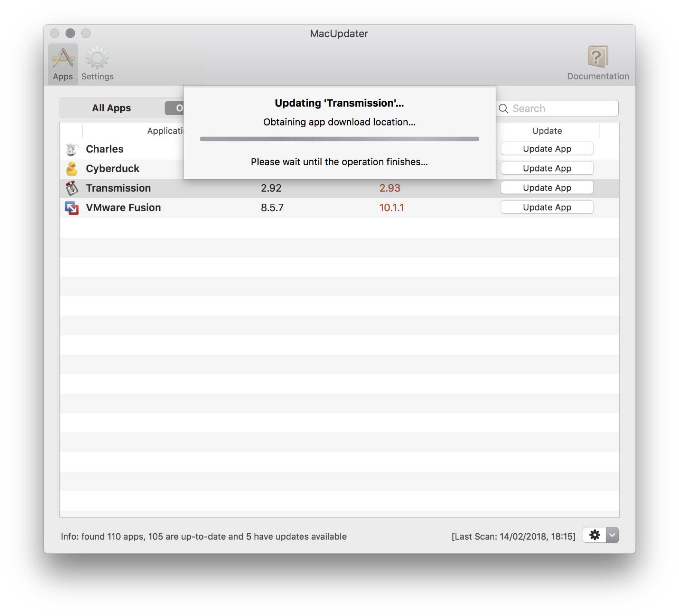Click the "Updating 'Transmission'..." heading
679x616 pixels.
tap(339, 103)
